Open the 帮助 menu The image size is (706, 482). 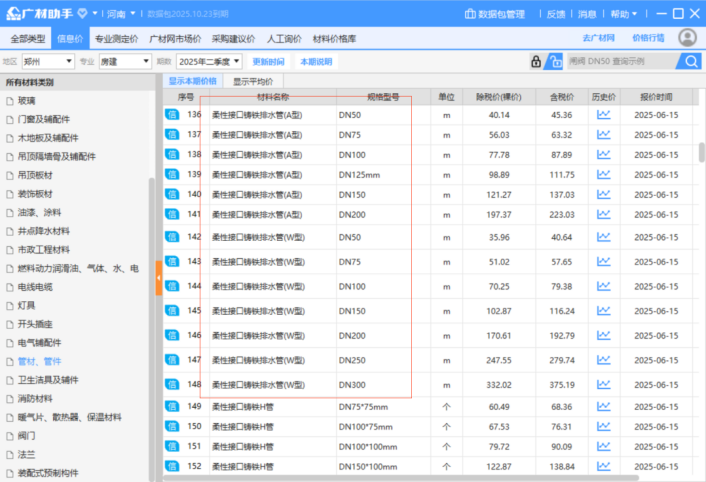click(x=624, y=14)
